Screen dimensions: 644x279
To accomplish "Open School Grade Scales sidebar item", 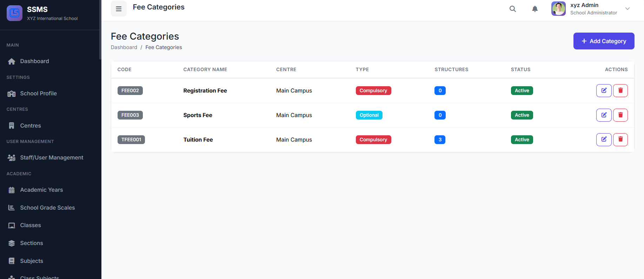I will (x=47, y=208).
